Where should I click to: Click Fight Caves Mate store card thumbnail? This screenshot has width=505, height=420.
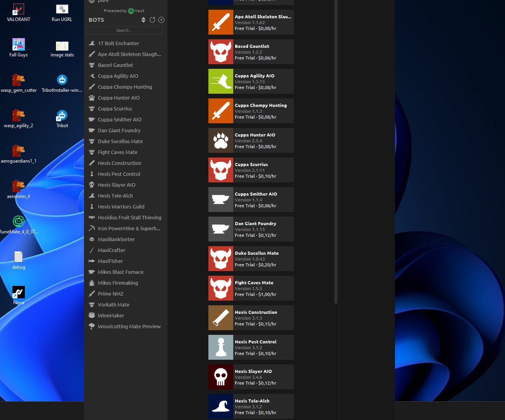[221, 288]
